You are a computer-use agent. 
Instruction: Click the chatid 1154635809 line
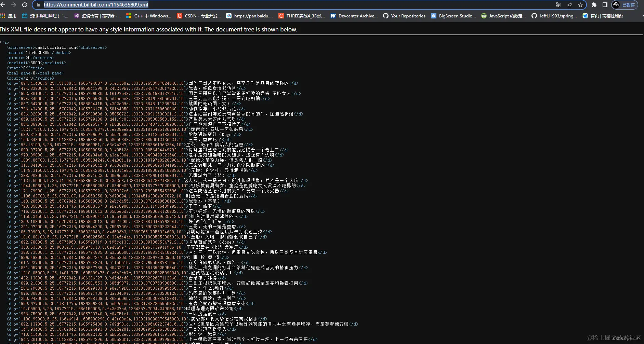coord(39,53)
